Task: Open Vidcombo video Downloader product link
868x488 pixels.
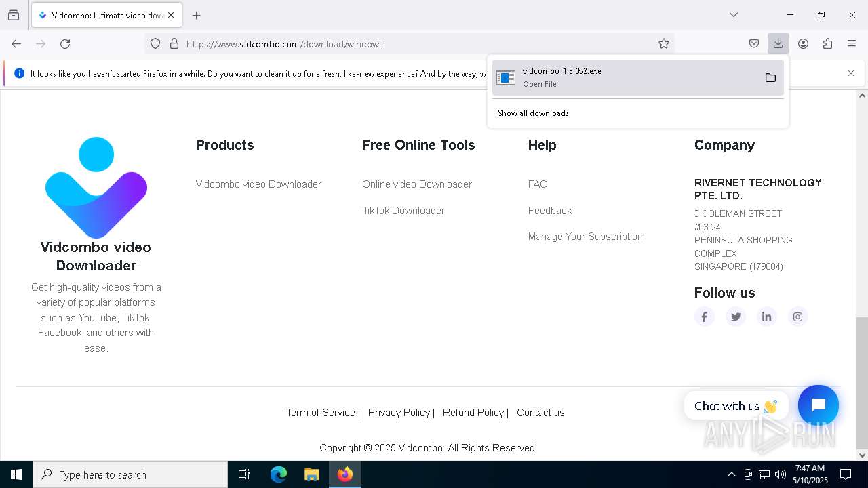Action: click(258, 184)
